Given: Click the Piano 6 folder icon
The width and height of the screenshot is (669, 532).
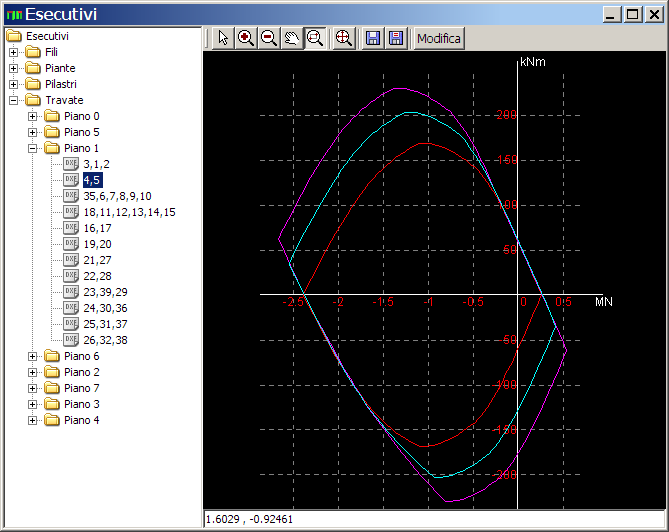Looking at the screenshot, I should click(52, 356).
